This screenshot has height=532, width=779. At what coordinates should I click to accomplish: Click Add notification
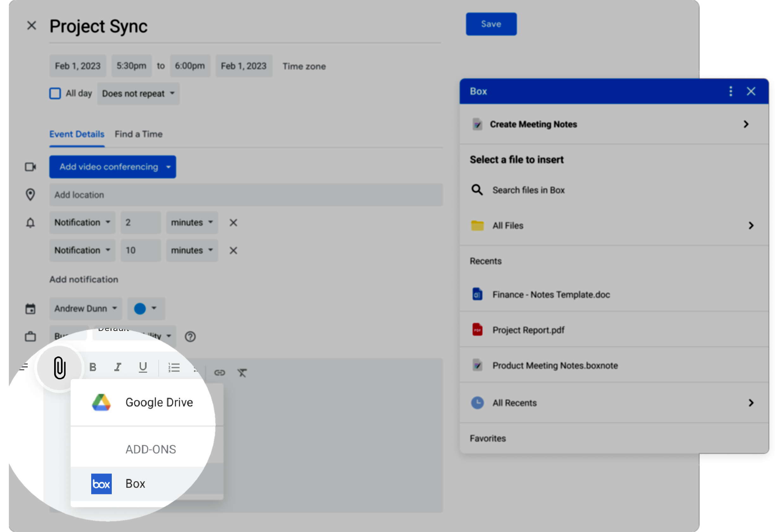(84, 279)
